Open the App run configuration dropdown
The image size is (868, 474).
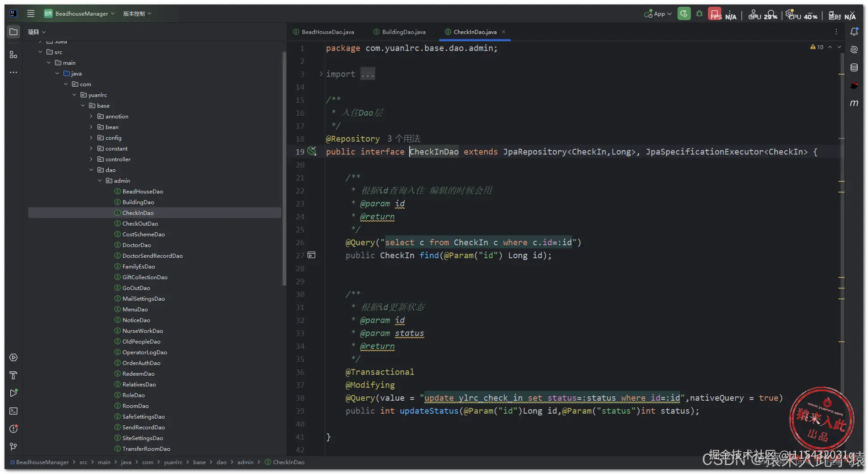point(658,14)
